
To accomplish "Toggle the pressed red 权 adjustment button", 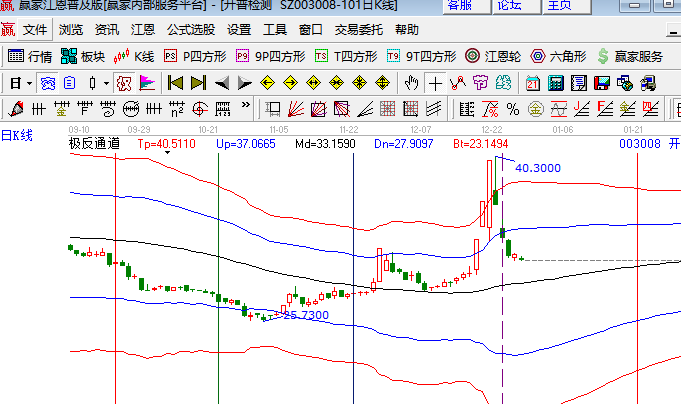I will coord(124,83).
